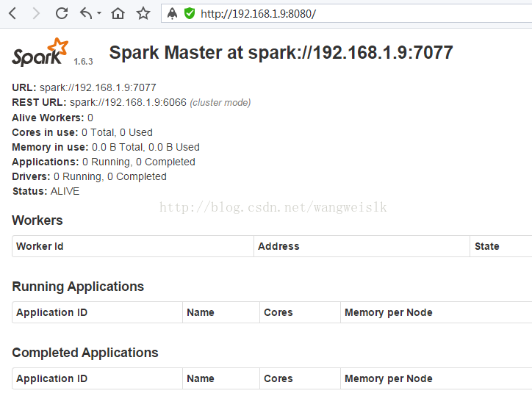Sort workers by Address column header
The image size is (532, 399).
(x=362, y=246)
